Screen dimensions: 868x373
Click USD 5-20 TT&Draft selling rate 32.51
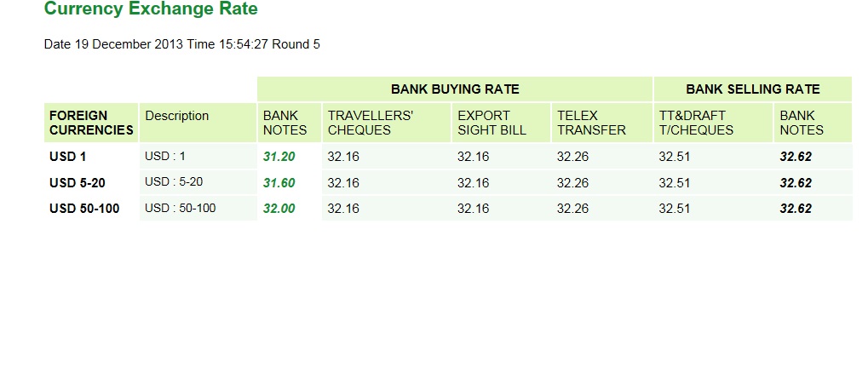(x=675, y=183)
